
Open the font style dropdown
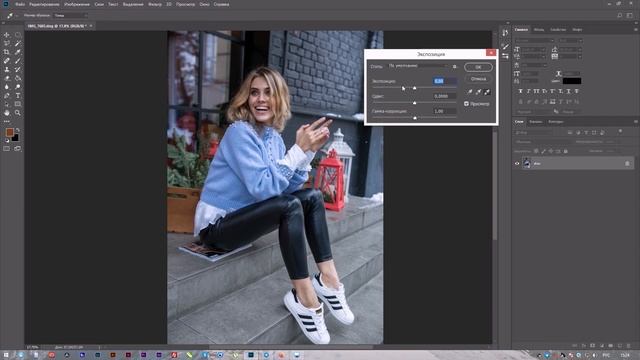[570, 41]
